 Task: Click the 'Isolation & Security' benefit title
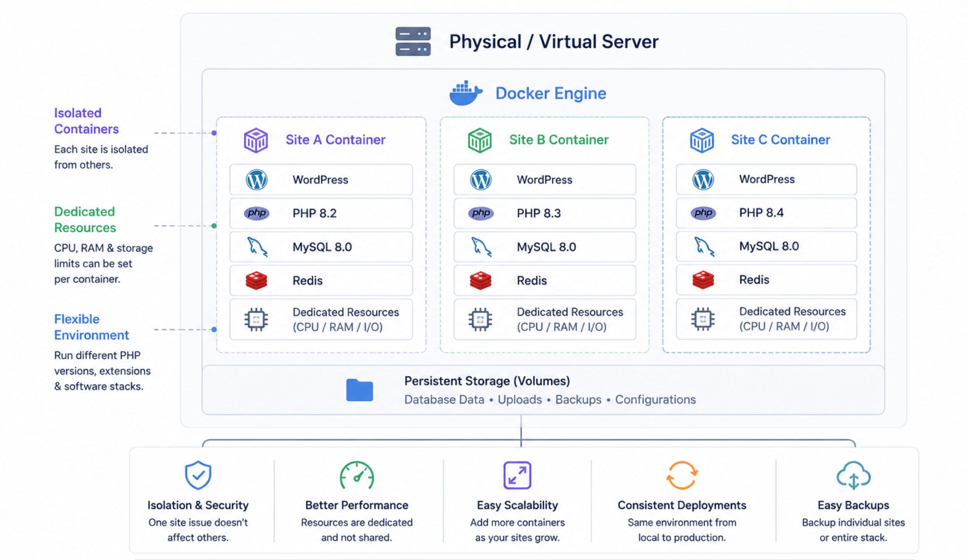point(198,505)
